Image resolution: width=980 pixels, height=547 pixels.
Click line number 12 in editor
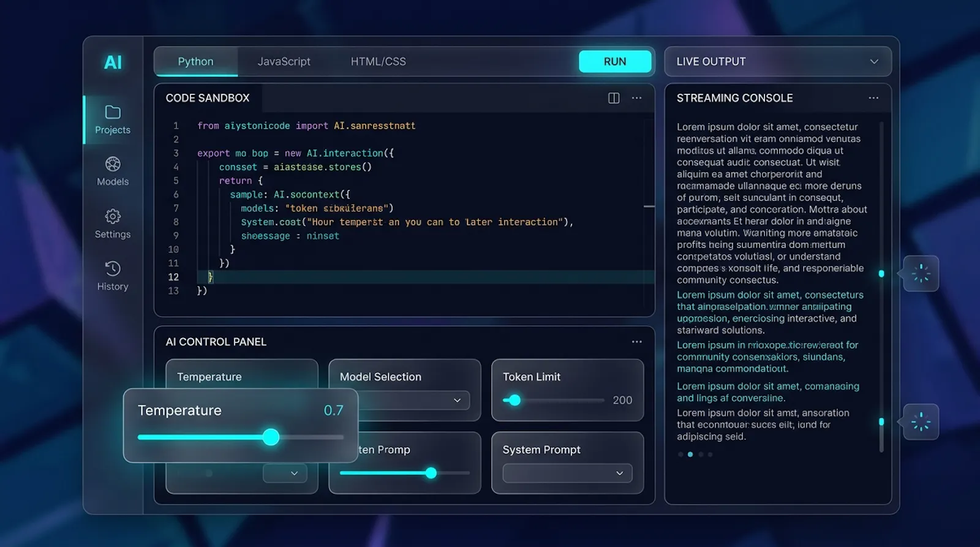173,277
